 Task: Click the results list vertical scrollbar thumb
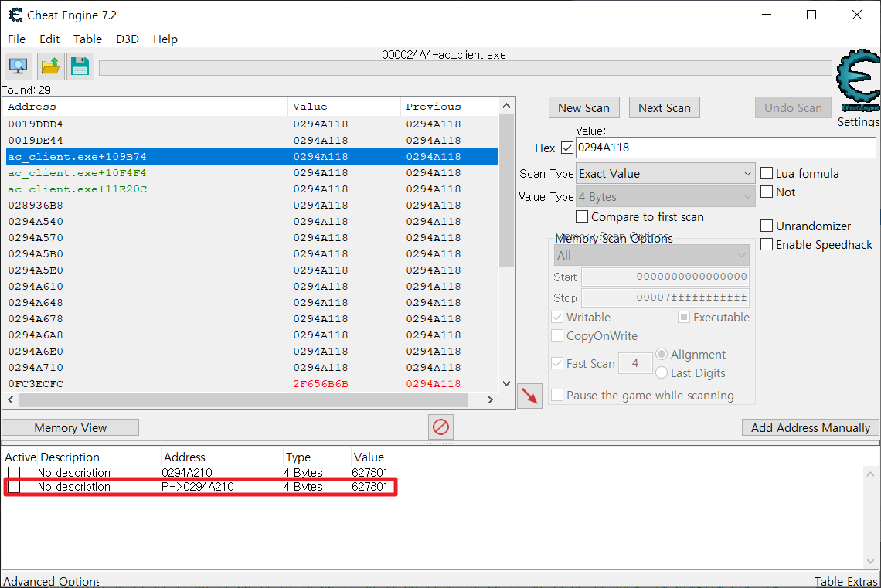pyautogui.click(x=506, y=191)
